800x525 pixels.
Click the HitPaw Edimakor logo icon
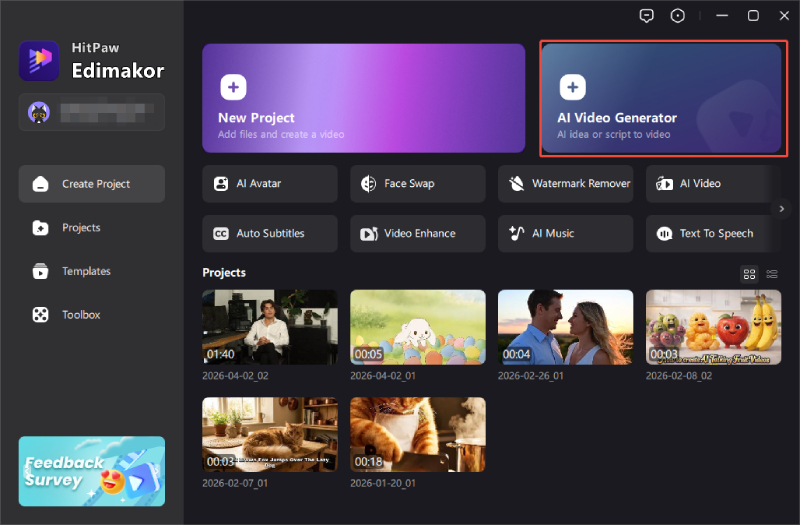(39, 61)
